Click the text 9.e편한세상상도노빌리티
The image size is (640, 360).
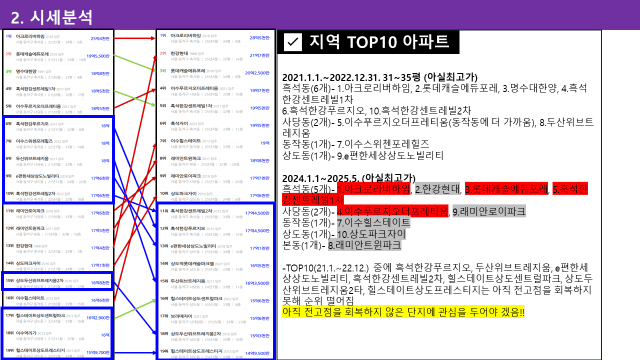tap(390, 156)
